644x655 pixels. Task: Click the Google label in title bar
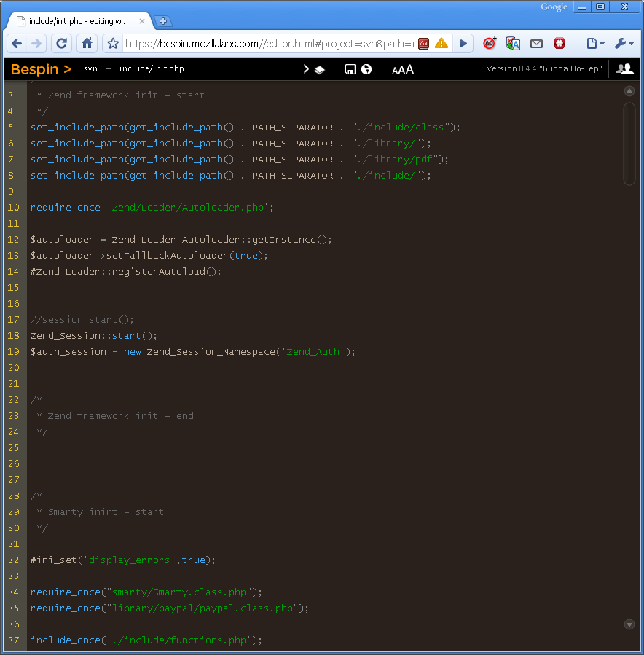(554, 7)
